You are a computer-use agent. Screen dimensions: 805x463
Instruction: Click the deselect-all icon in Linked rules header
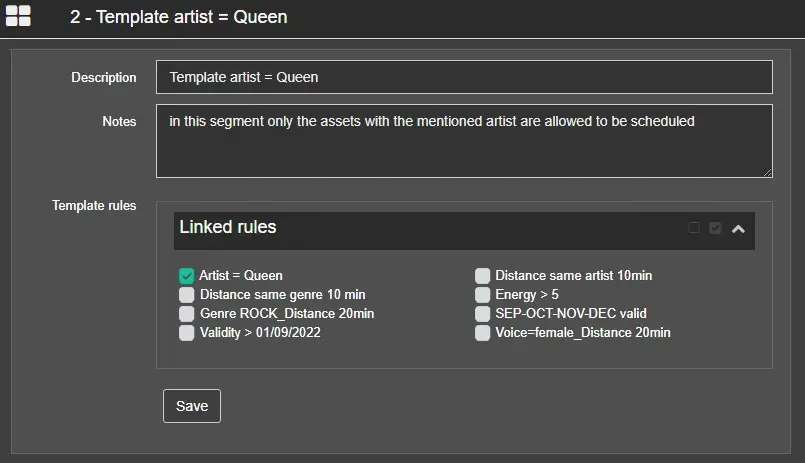694,228
